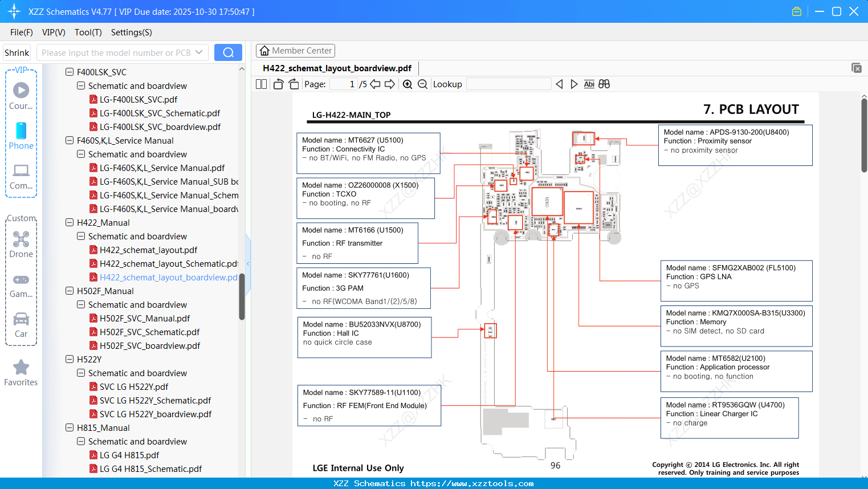Switch to two-page view mode
The width and height of the screenshot is (868, 489).
(260, 84)
